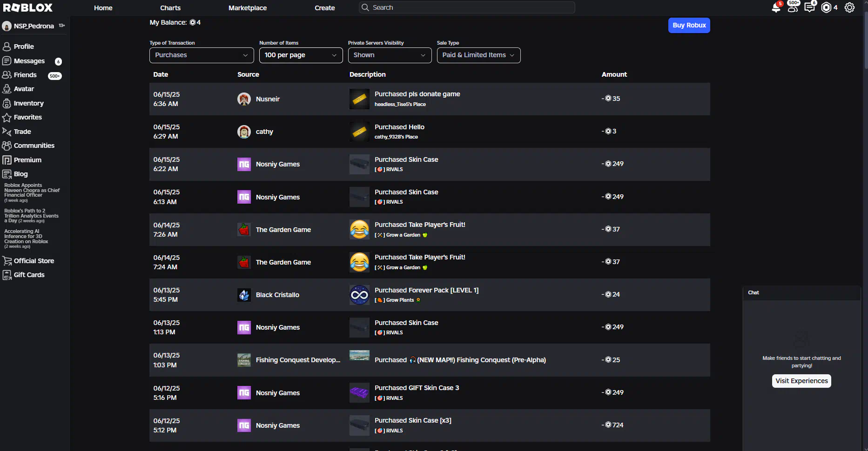This screenshot has height=451, width=868.
Task: Click Fishing Conquest map thumbnail
Action: [x=359, y=355]
